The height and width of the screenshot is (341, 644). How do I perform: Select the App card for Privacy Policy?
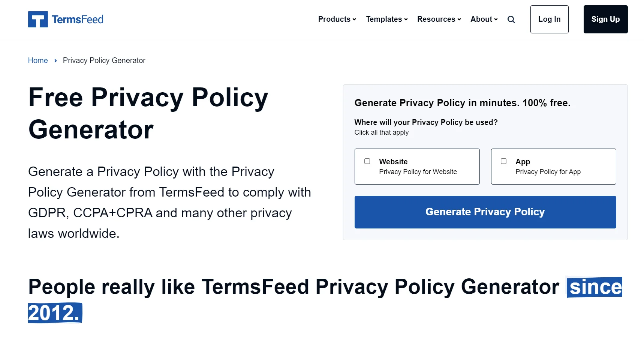coord(553,166)
